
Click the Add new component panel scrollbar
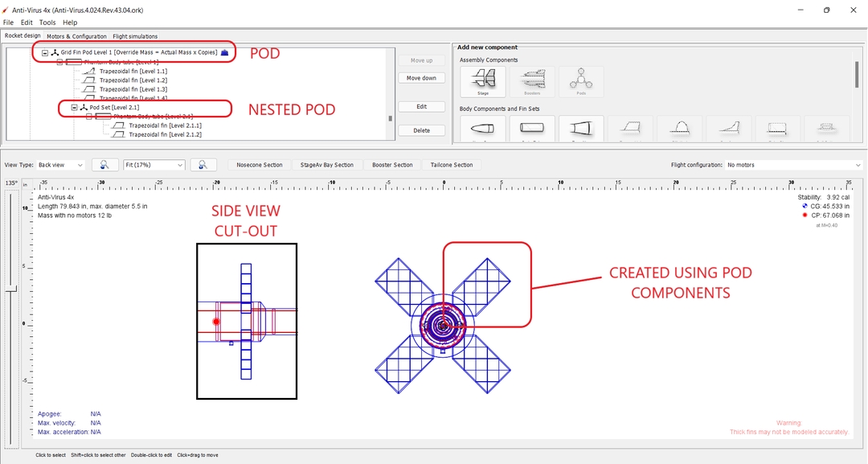857,74
